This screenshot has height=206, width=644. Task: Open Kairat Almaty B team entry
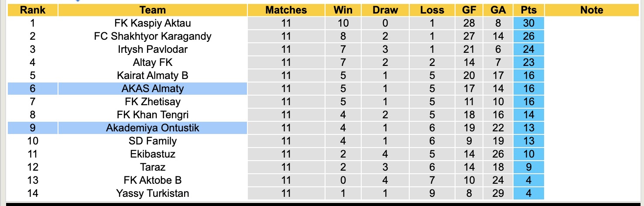point(152,76)
